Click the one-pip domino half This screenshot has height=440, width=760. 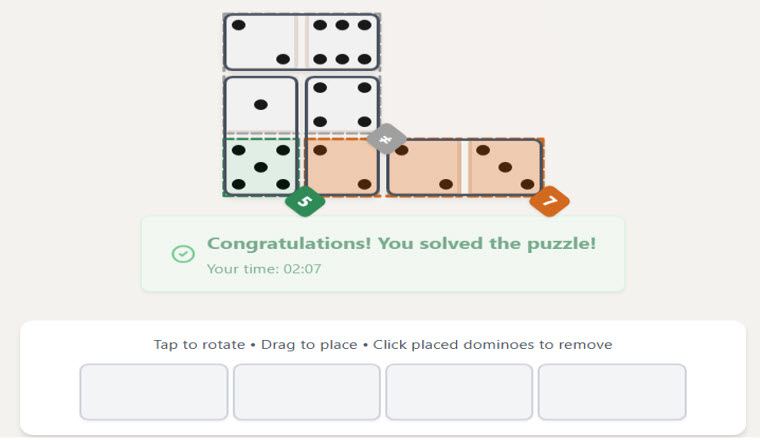click(x=261, y=104)
